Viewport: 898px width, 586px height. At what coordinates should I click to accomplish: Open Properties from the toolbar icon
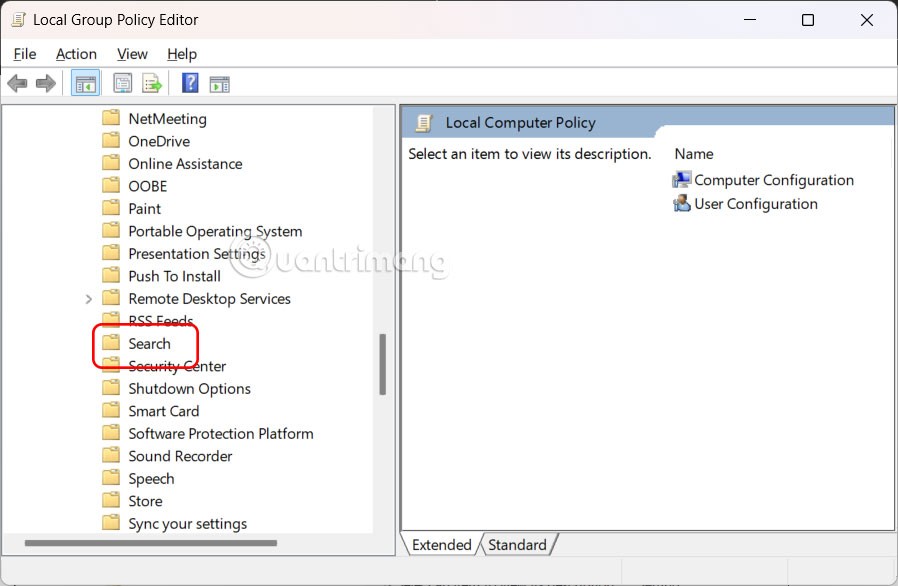[x=123, y=84]
